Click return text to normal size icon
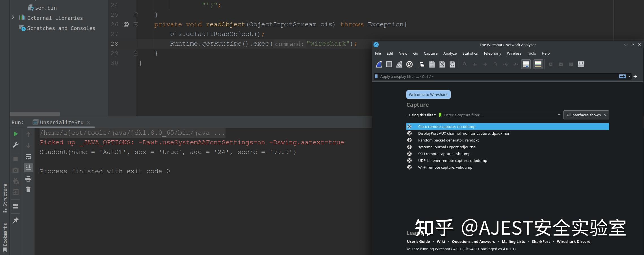The image size is (644, 255). point(571,64)
